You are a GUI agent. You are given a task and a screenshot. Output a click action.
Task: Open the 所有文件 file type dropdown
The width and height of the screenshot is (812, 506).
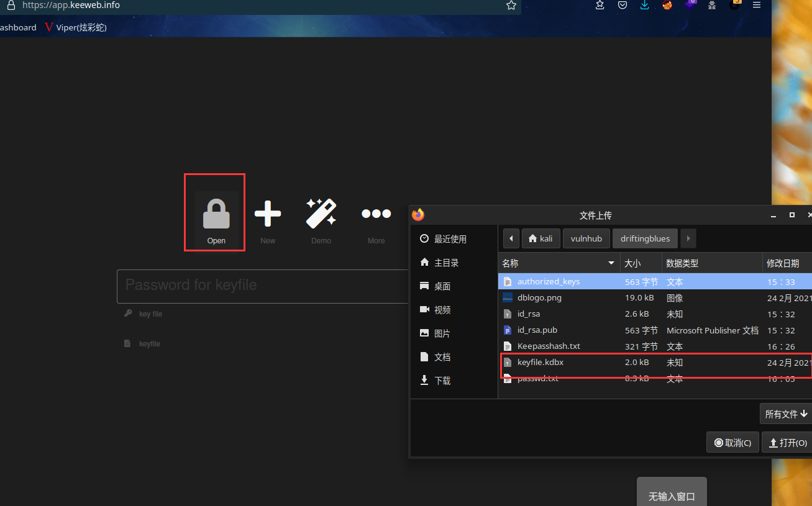[x=786, y=413]
